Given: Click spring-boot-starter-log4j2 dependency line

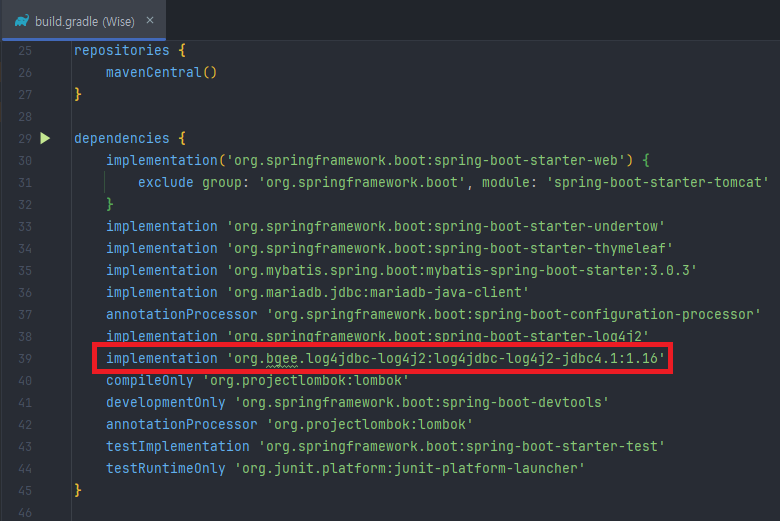Looking at the screenshot, I should 378,336.
